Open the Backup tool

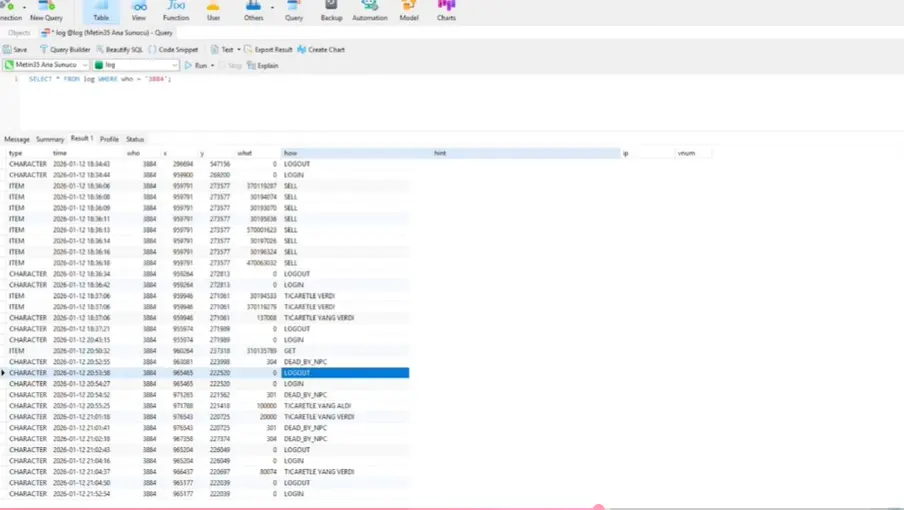[331, 11]
